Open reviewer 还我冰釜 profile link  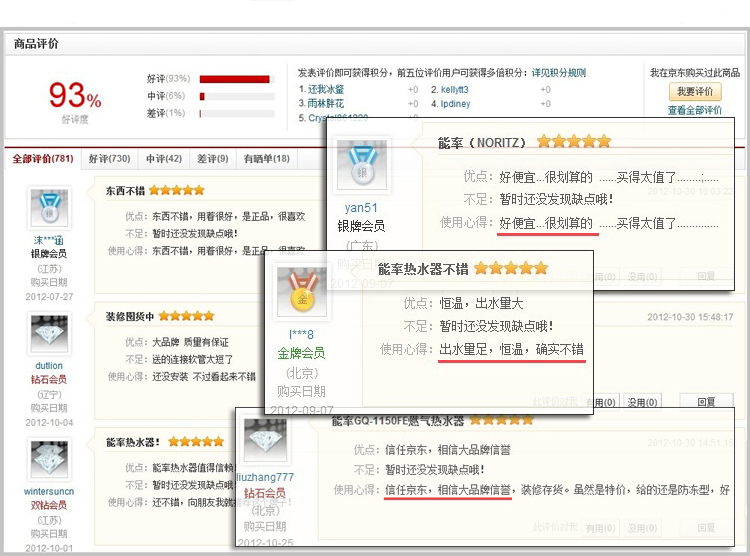pos(326,89)
